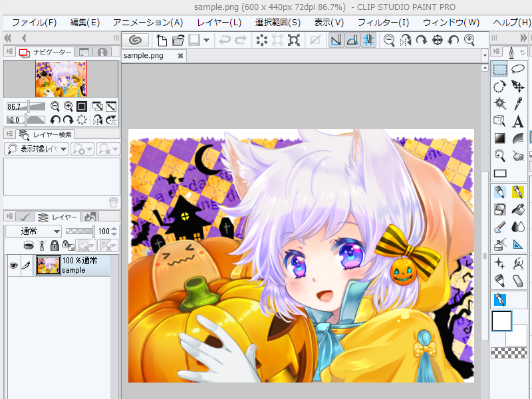Click the layer search trash can icon
Image resolution: width=532 pixels, height=399 pixels.
[x=113, y=202]
